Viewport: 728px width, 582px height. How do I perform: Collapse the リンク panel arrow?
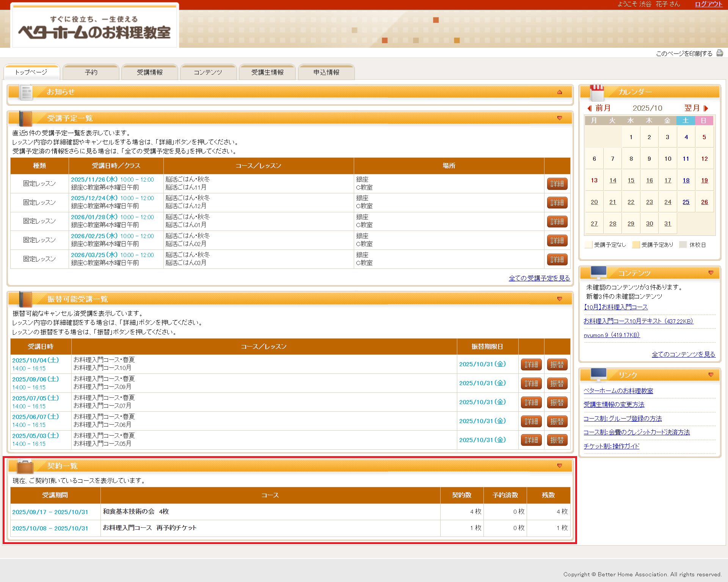pyautogui.click(x=711, y=375)
